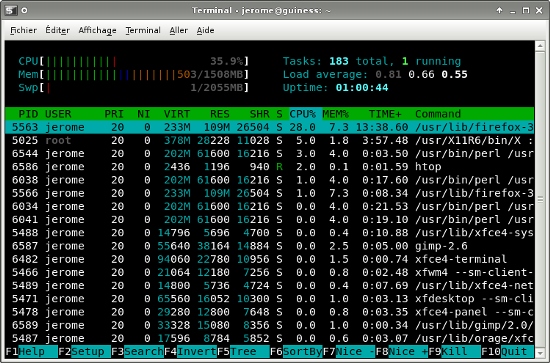
Task: Select process 6041 perl row
Action: tap(269, 220)
